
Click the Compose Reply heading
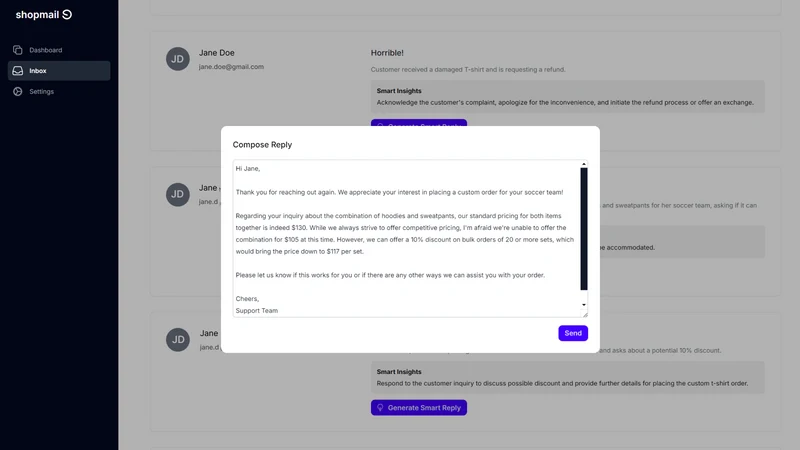[262, 144]
